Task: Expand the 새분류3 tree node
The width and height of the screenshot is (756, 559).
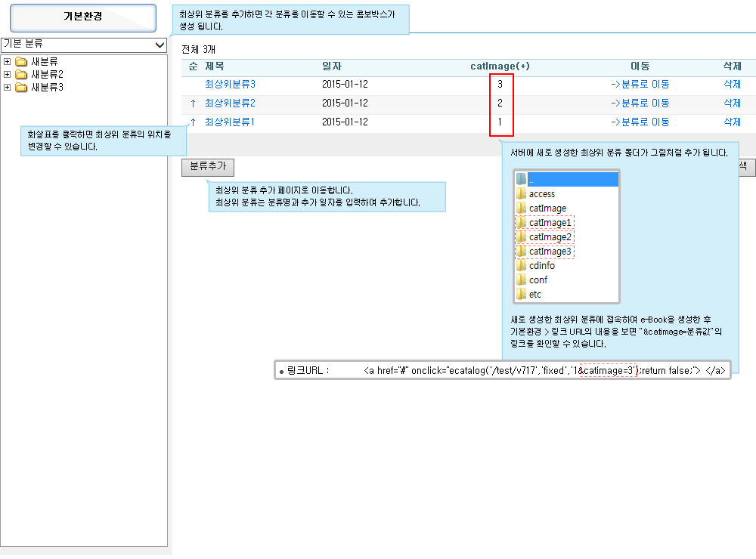Action: [7, 88]
